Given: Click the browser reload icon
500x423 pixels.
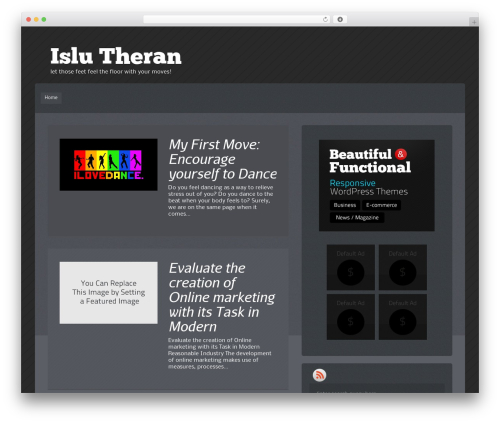Looking at the screenshot, I should (325, 19).
